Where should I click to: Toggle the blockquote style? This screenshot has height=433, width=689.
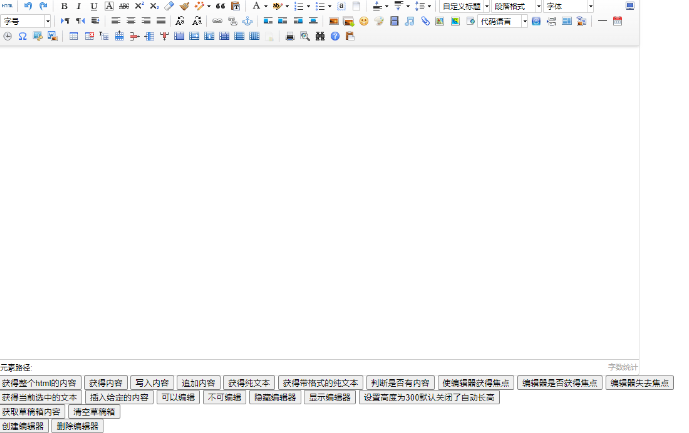pos(220,6)
